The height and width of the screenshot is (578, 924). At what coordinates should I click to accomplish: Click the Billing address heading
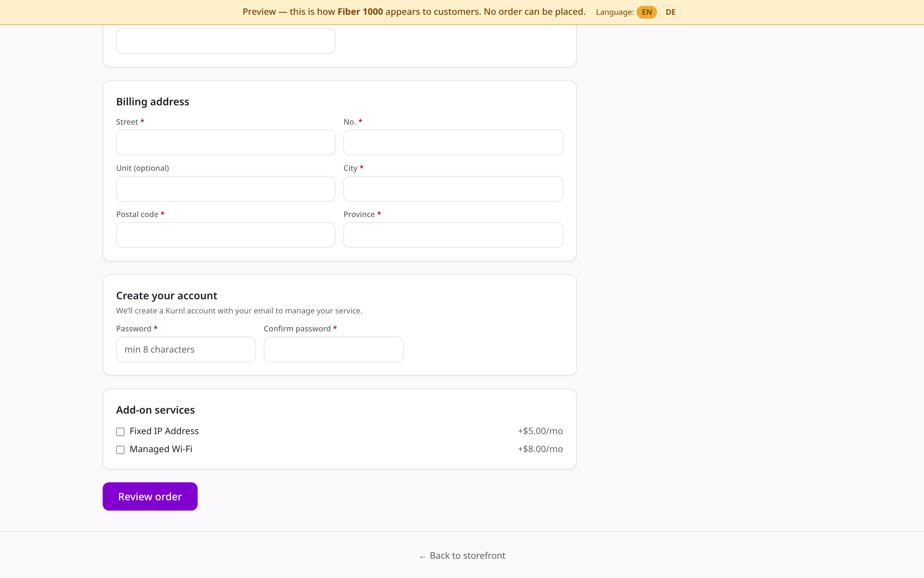(153, 102)
